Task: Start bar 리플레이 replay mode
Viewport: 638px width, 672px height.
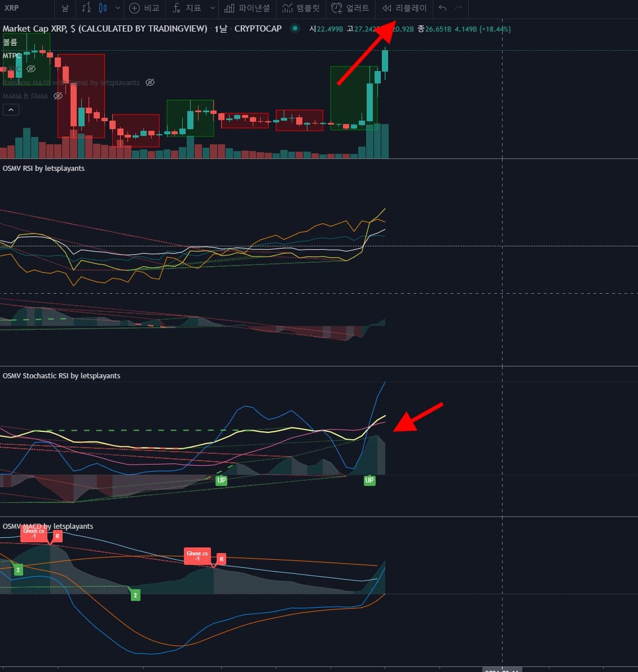Action: [404, 8]
